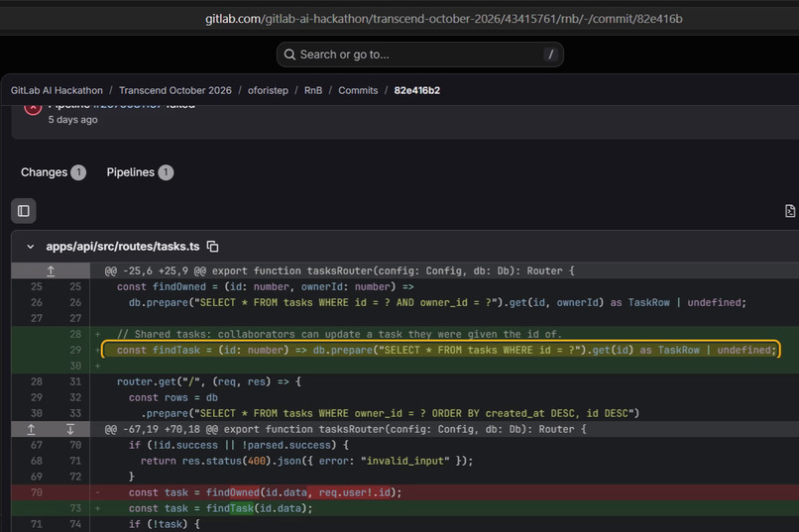Screen dimensions: 799x532
Task: Click removed old line number 70
Action: 36,492
